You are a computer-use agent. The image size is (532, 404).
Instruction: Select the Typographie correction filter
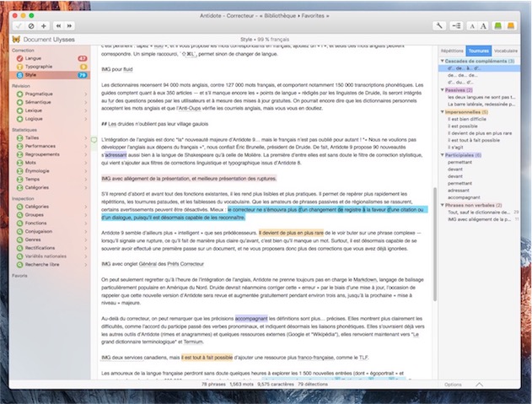51,67
